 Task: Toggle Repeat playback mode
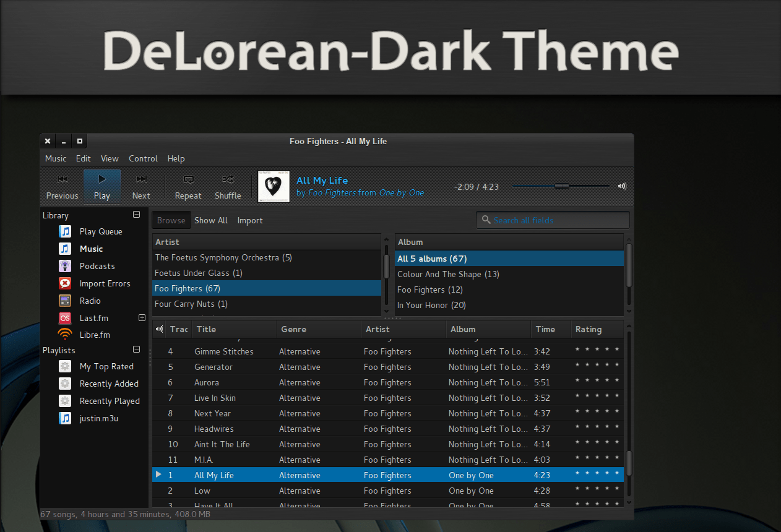(188, 186)
